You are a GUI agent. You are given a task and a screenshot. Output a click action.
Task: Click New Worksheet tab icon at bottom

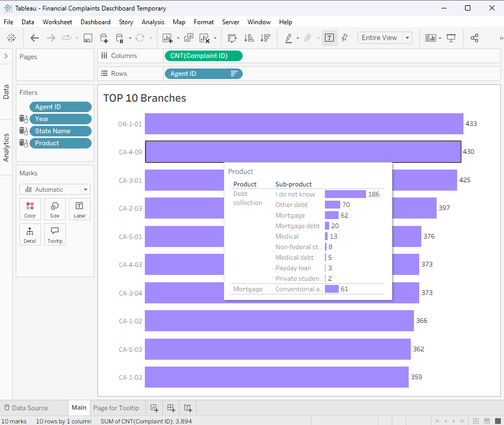coord(154,408)
